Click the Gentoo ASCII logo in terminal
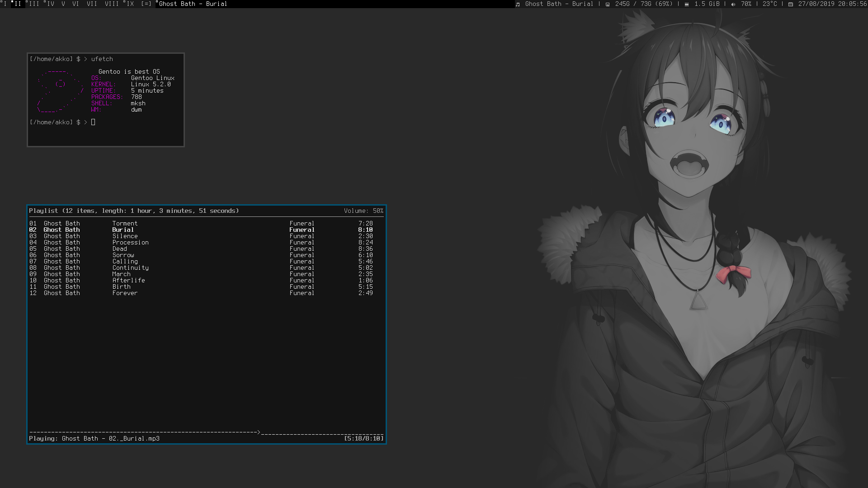The image size is (868, 488). (60, 90)
